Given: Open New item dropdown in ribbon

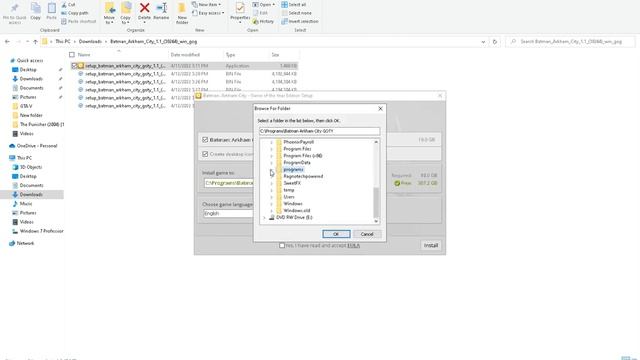Looking at the screenshot, I should (x=207, y=4).
